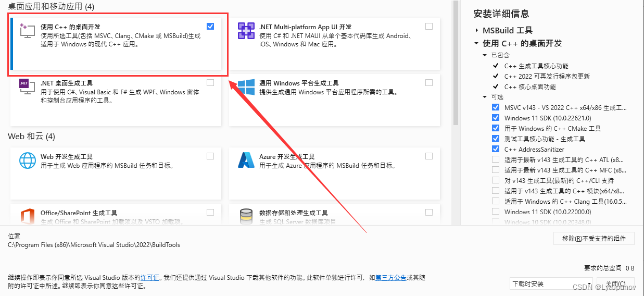Click the Web 和云 (4) section heading
644x296 pixels.
pos(31,137)
